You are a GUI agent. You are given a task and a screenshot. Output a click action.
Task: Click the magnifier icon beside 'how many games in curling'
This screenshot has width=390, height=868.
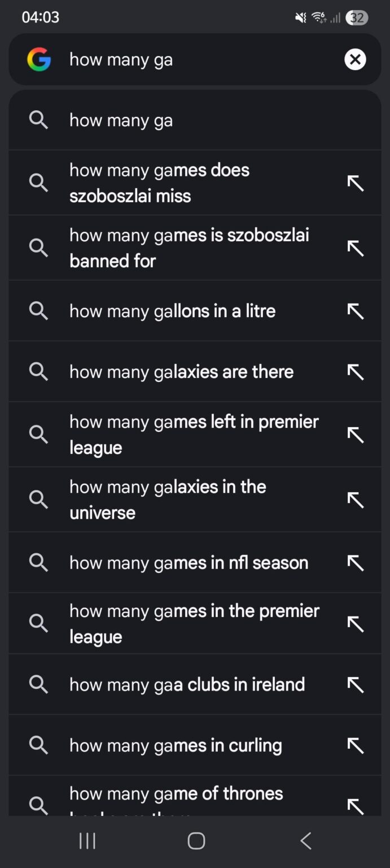38,745
